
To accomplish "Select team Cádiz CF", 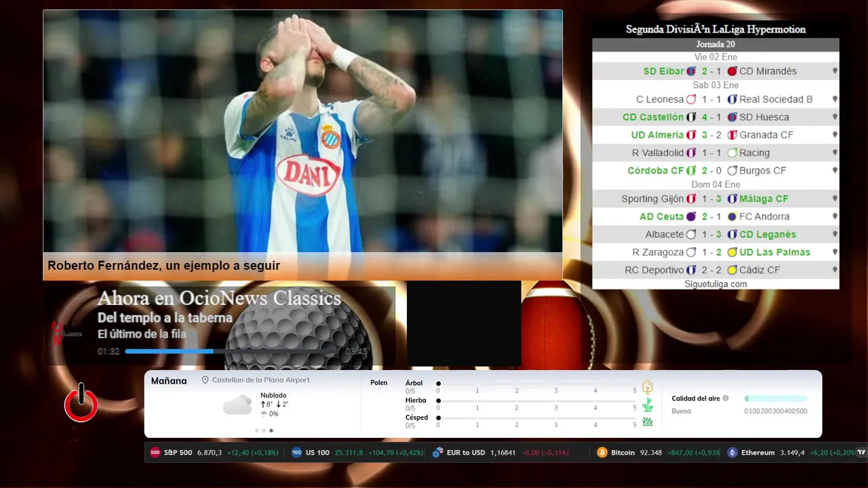I will coord(759,270).
